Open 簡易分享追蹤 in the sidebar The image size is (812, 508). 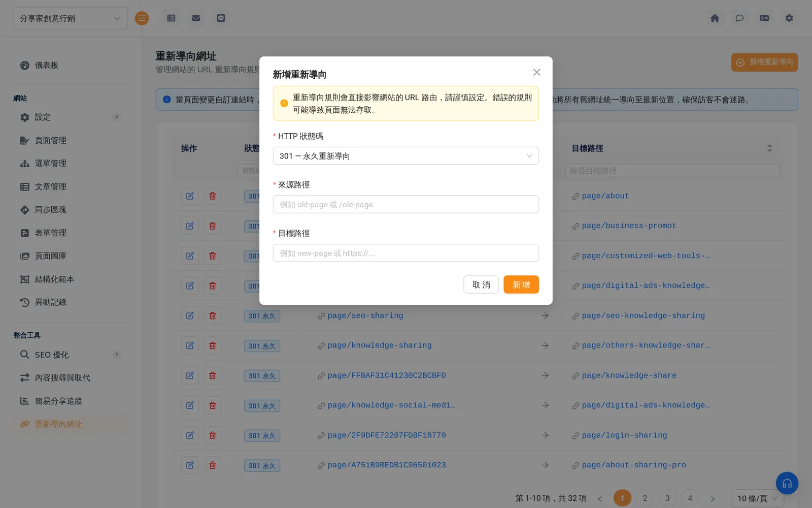[71, 401]
